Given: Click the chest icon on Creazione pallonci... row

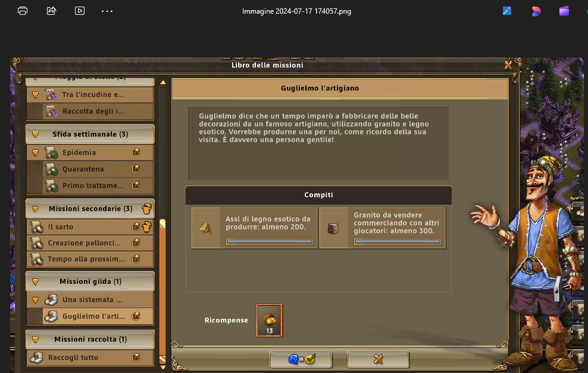Looking at the screenshot, I should (x=136, y=243).
